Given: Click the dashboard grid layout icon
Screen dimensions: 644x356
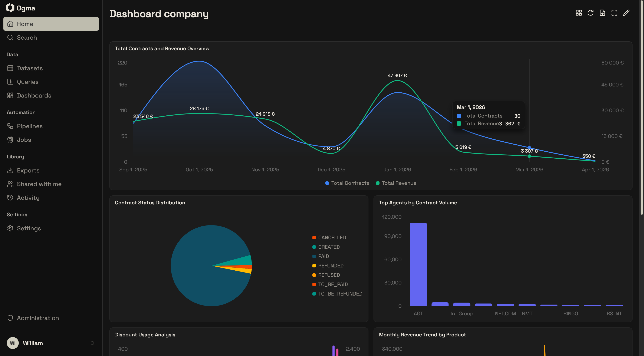Looking at the screenshot, I should (578, 13).
